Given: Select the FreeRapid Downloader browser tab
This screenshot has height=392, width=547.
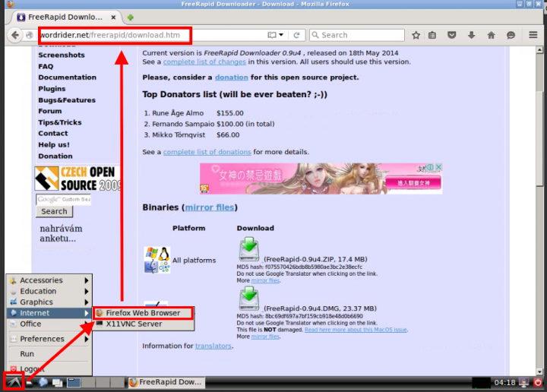Looking at the screenshot, I should click(66, 17).
